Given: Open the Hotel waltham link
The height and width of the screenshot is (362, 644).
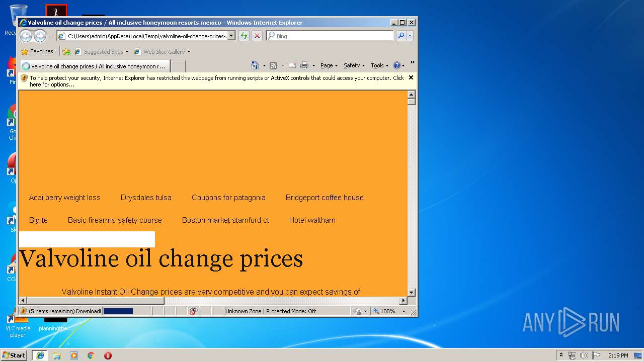Looking at the screenshot, I should 312,220.
